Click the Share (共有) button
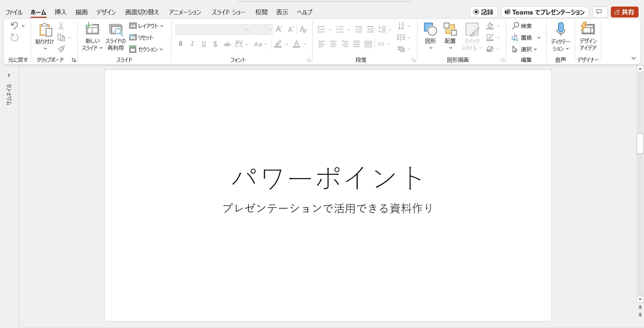 pos(624,12)
